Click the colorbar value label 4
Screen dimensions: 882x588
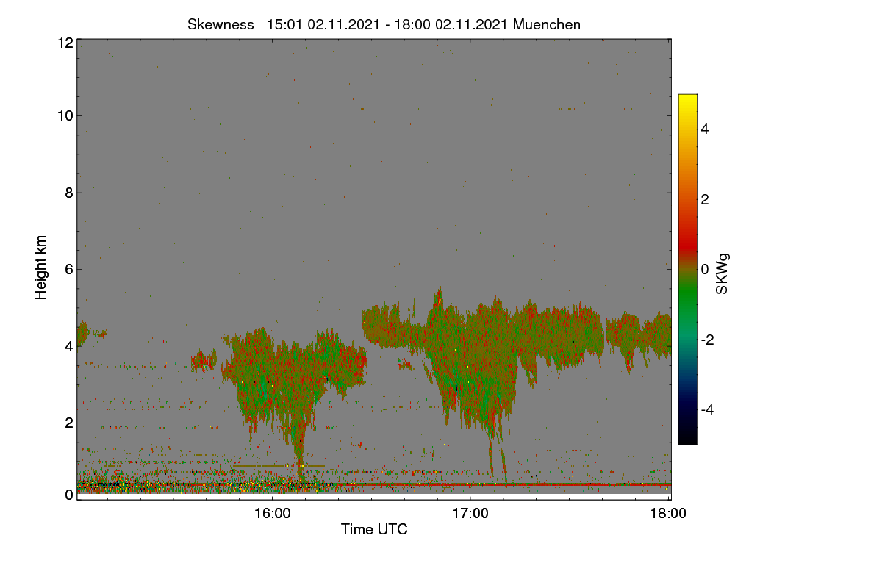706,129
